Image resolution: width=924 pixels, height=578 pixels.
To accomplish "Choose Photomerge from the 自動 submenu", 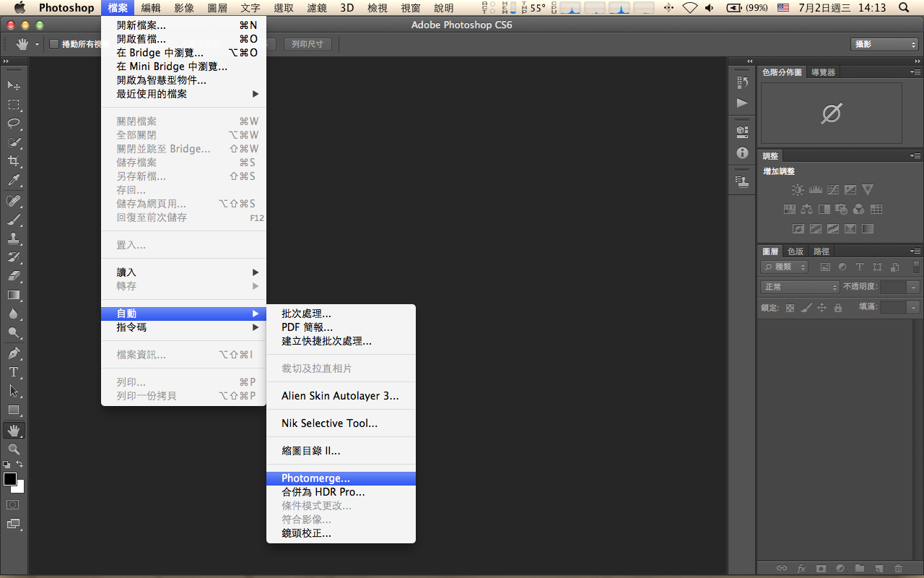I will (341, 478).
